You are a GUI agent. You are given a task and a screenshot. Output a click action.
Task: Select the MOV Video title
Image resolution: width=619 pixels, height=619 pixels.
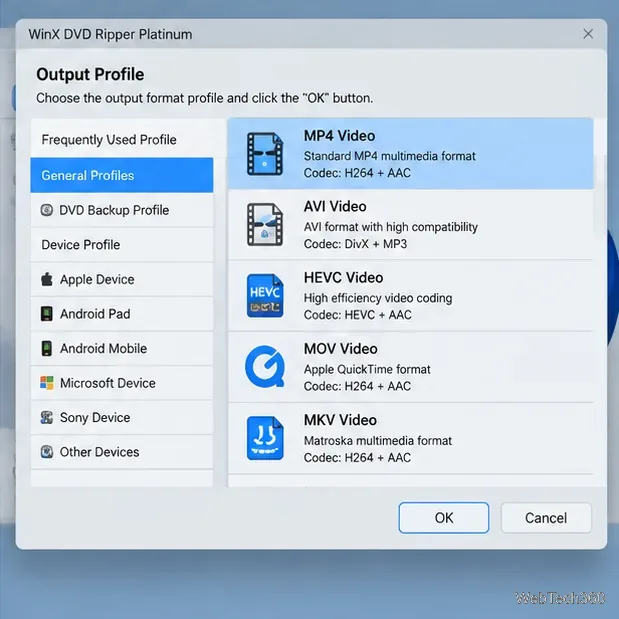tap(341, 349)
